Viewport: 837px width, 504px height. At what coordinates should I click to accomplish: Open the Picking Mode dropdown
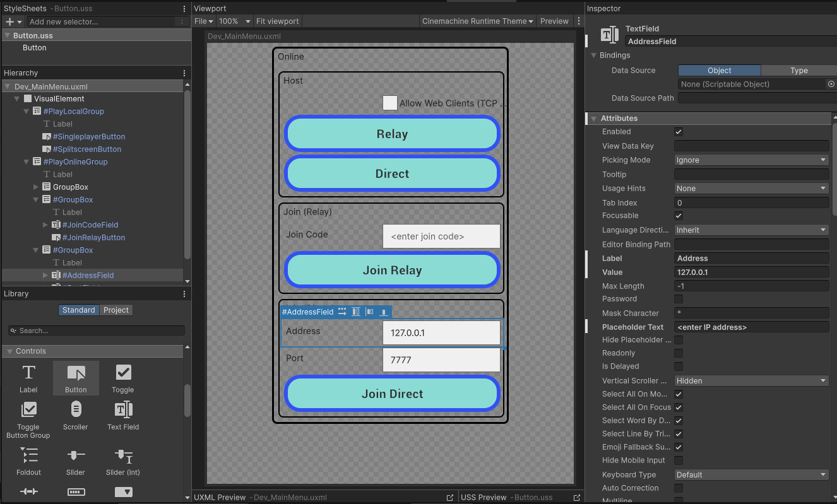(x=751, y=160)
